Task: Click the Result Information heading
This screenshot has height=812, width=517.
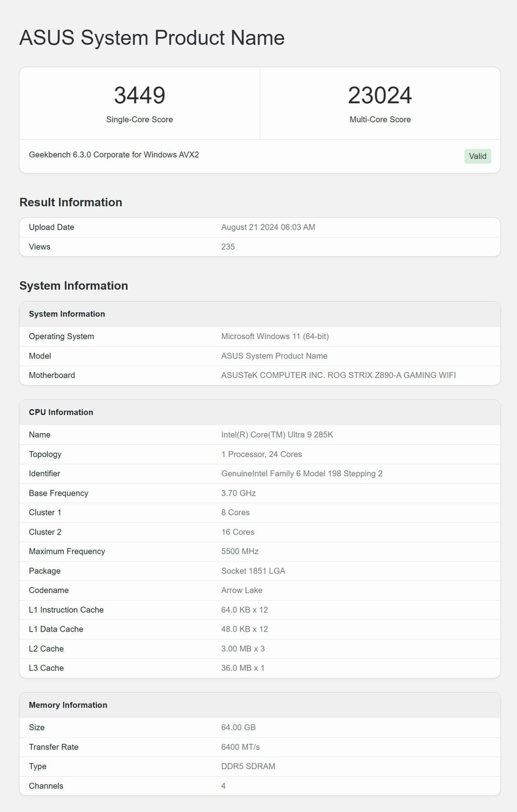Action: click(x=71, y=202)
